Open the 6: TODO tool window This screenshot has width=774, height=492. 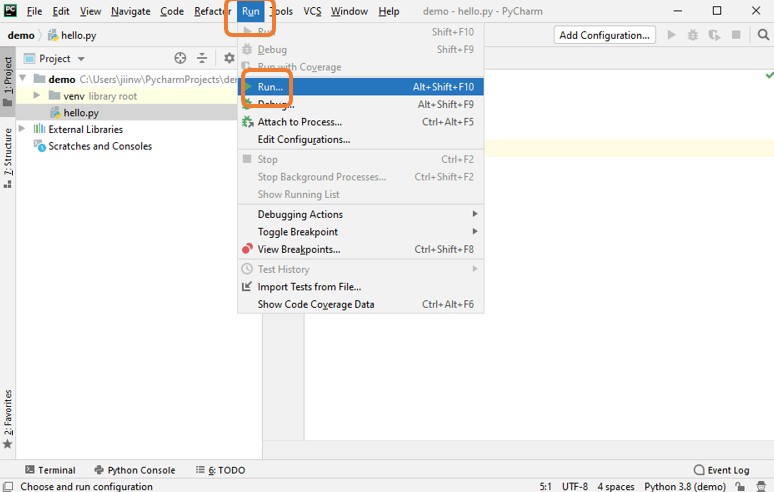coord(221,470)
